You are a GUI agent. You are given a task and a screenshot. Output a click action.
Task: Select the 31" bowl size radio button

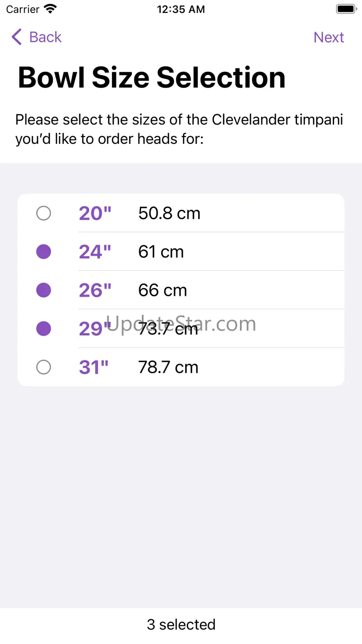(x=44, y=368)
